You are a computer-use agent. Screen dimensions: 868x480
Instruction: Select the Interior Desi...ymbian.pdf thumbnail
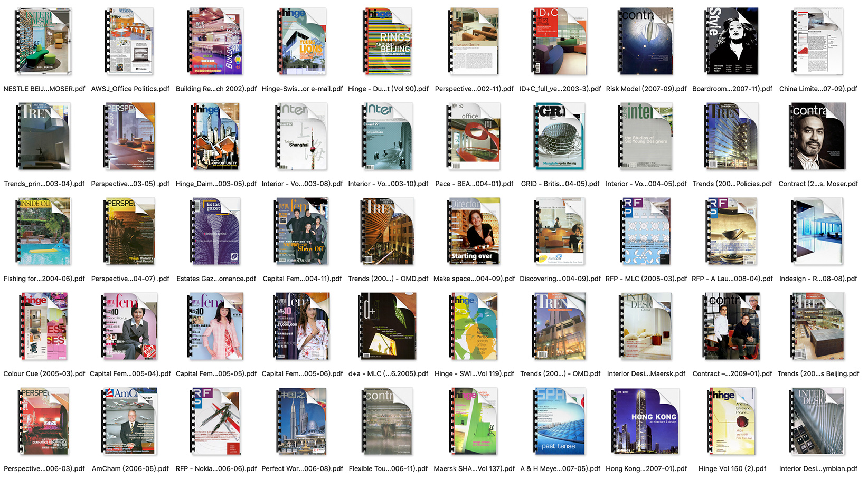(x=818, y=421)
